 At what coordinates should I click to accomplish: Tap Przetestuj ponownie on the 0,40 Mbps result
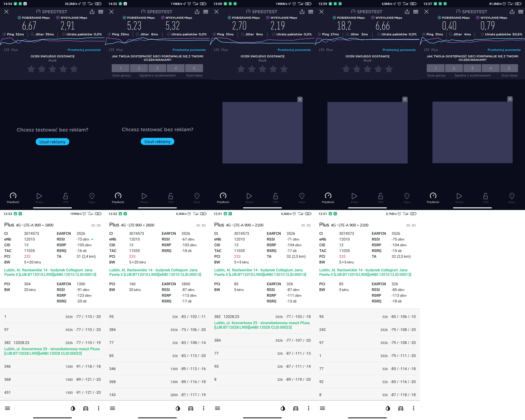pos(504,50)
